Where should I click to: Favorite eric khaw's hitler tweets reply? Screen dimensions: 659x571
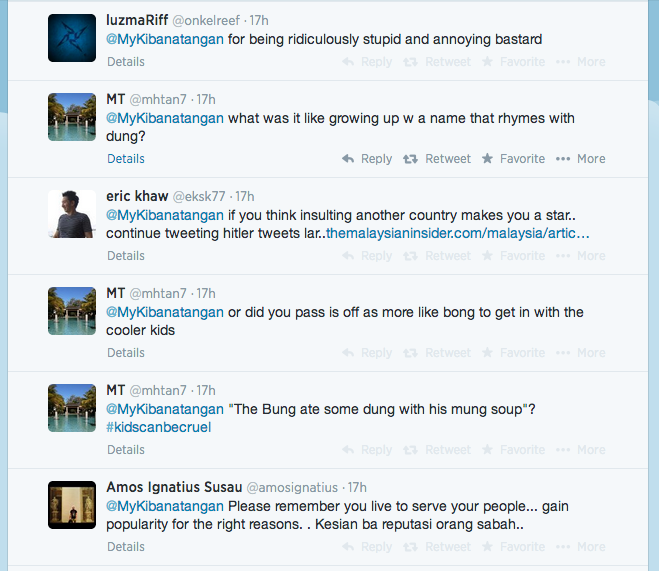coord(513,256)
